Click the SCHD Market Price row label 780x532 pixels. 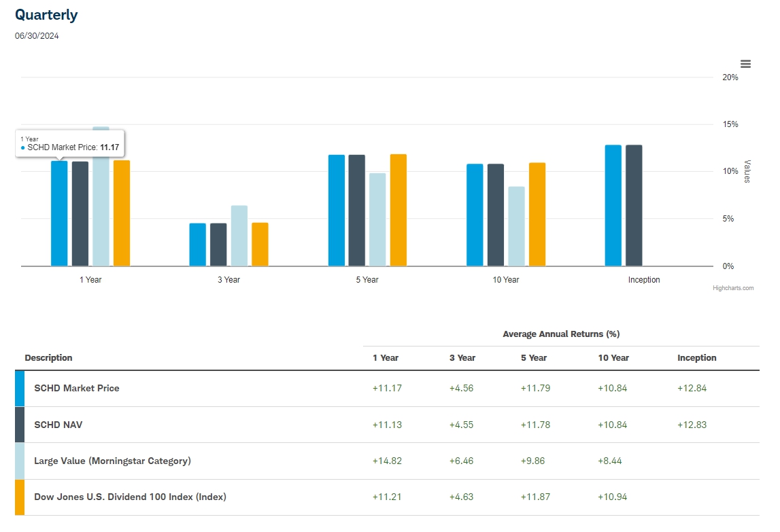(77, 389)
